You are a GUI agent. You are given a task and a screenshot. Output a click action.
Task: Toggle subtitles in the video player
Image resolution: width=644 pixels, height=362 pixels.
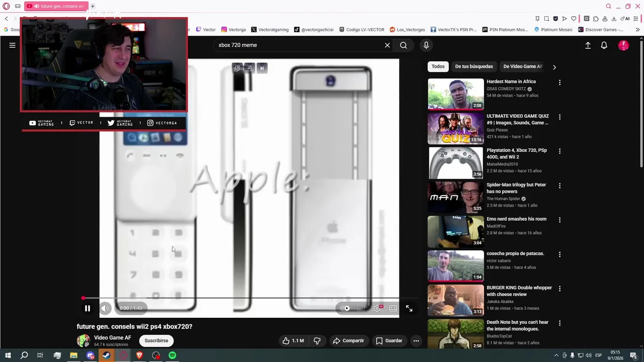(361, 308)
